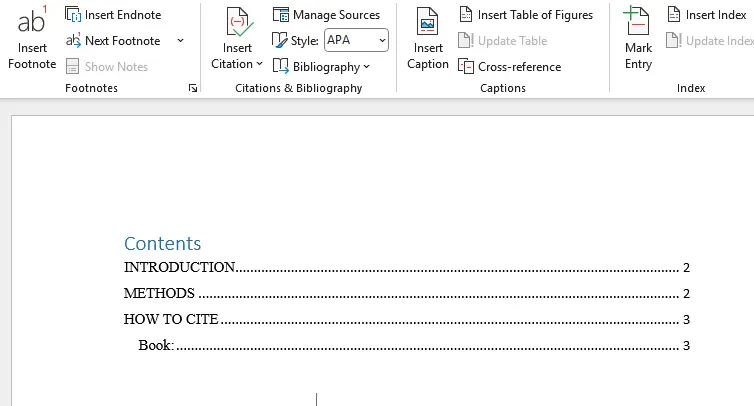This screenshot has height=406, width=754.
Task: Open the Footnotes dialog launcher
Action: (192, 89)
